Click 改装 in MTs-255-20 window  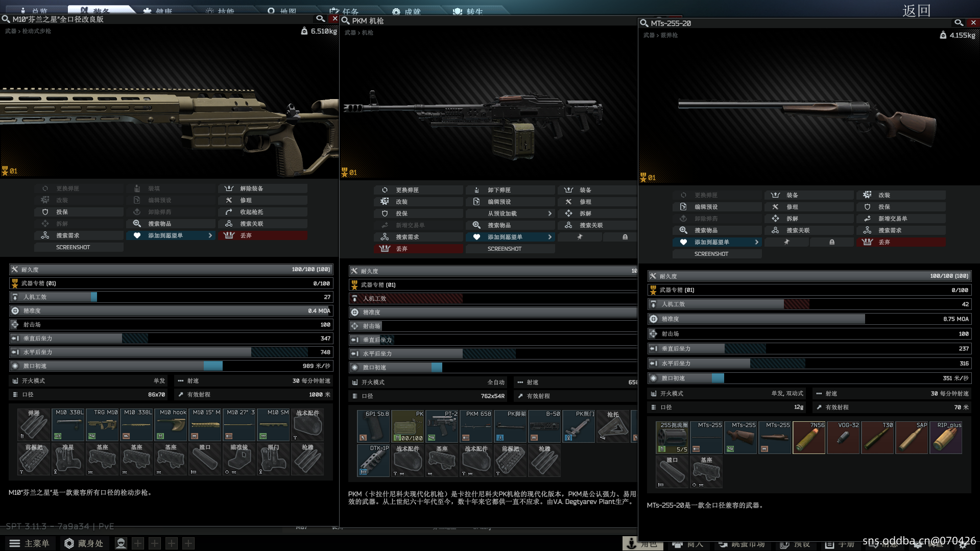pyautogui.click(x=901, y=195)
